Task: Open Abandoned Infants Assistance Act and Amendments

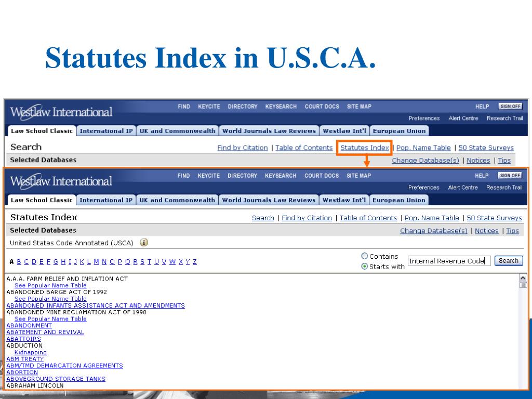Action: click(96, 305)
